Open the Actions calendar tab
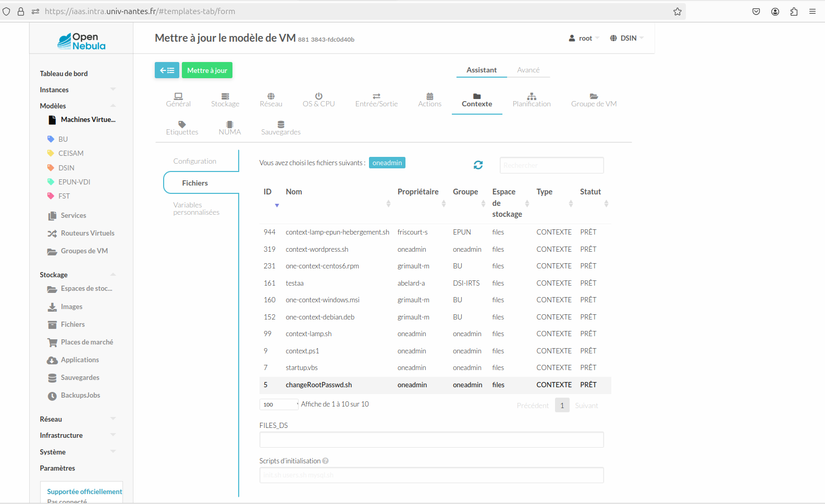 [429, 100]
